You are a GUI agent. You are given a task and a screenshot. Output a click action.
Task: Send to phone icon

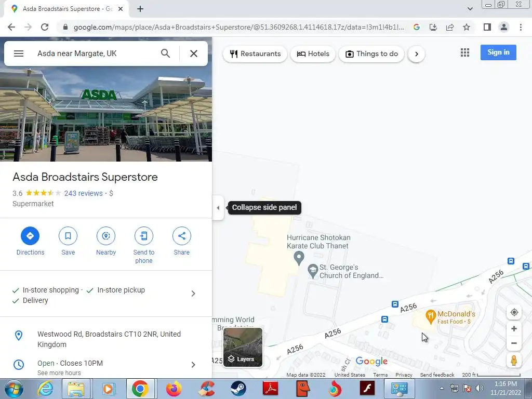[143, 236]
